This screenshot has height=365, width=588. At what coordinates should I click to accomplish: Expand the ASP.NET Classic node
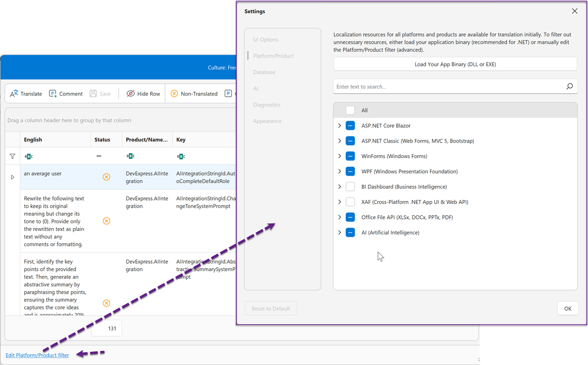(x=339, y=141)
